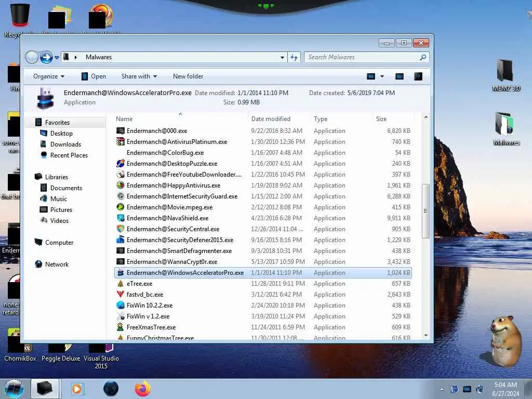Click the scroll up arrow of file list
The width and height of the screenshot is (532, 399).
pyautogui.click(x=426, y=117)
